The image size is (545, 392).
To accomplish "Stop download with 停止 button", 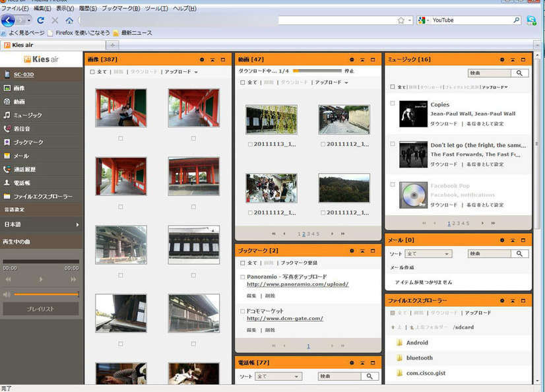I will [349, 71].
